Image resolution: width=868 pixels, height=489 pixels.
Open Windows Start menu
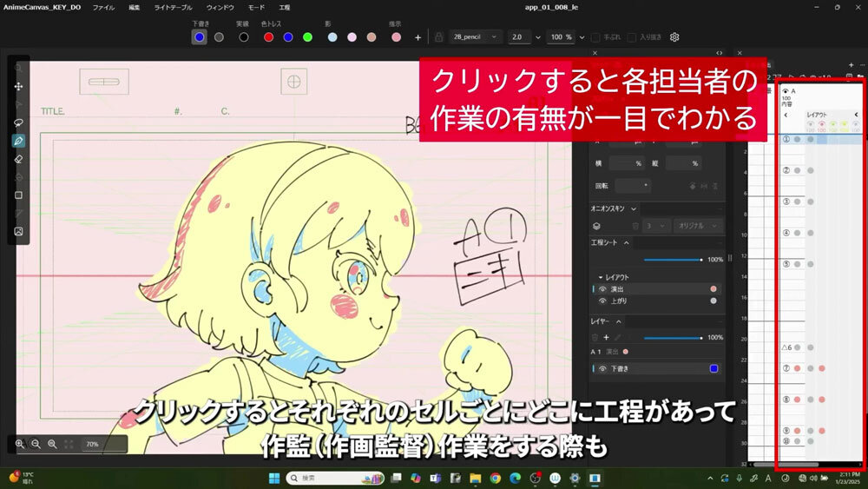(274, 478)
